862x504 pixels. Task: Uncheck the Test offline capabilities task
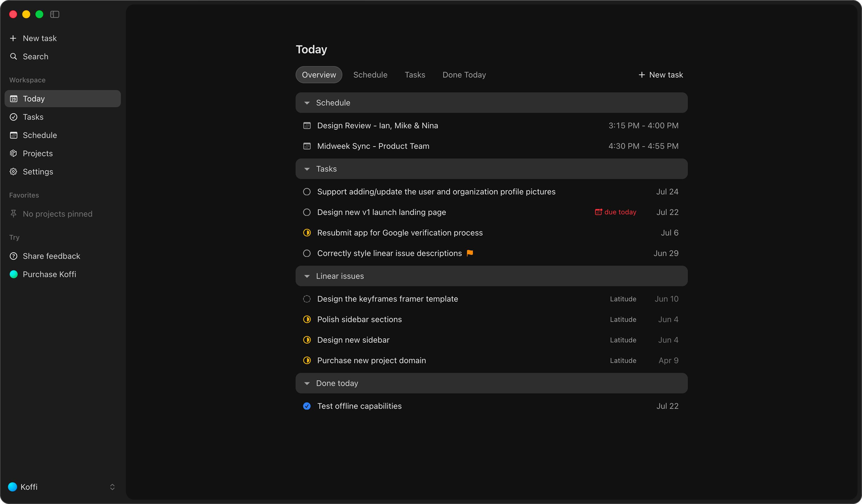[307, 406]
